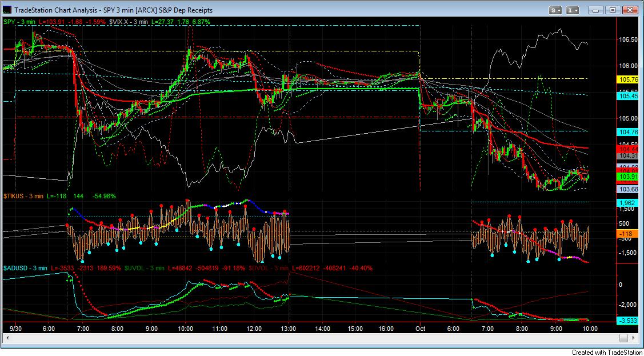Open the S symbol-link dropdown in the title bar
The image size is (644, 356).
[x=555, y=10]
